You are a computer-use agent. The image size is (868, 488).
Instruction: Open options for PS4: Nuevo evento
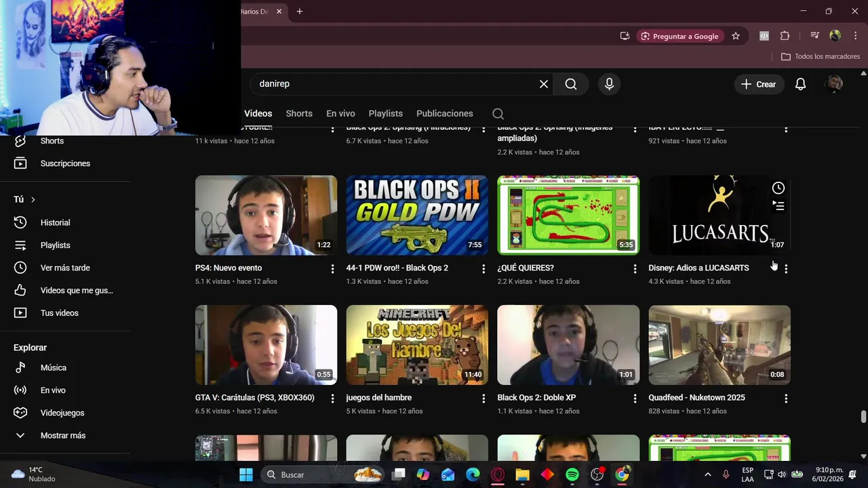click(332, 269)
